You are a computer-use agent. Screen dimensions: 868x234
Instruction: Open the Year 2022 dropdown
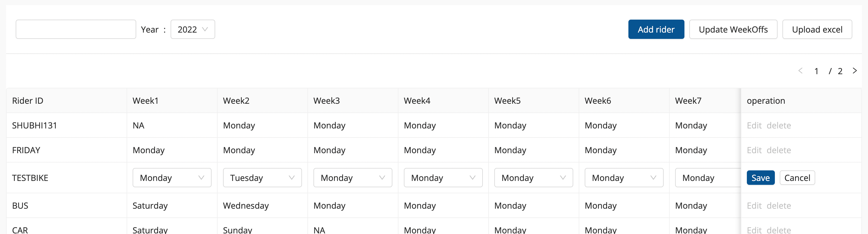click(192, 29)
